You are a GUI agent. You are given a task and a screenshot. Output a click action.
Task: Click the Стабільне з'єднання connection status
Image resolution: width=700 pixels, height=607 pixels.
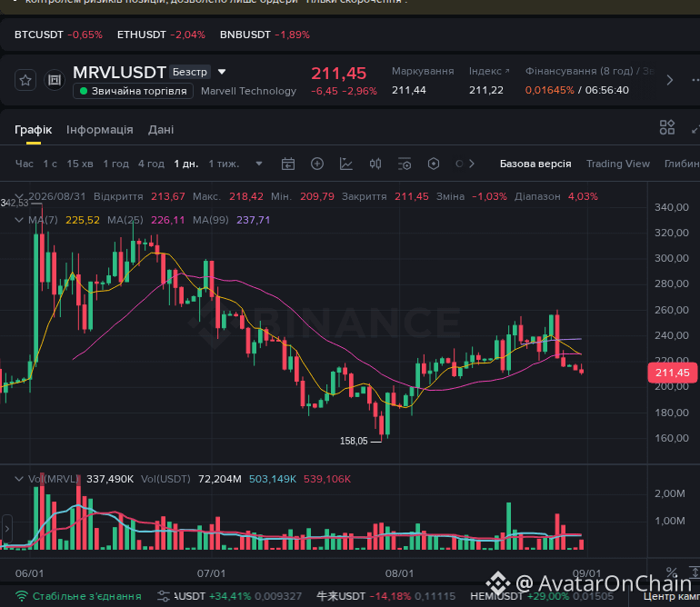pos(78,596)
